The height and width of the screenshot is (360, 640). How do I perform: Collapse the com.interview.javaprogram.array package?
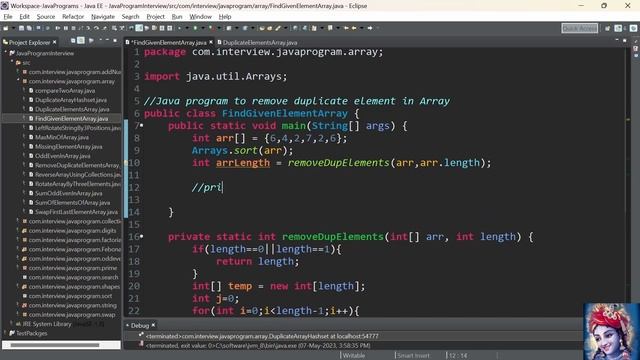18,81
